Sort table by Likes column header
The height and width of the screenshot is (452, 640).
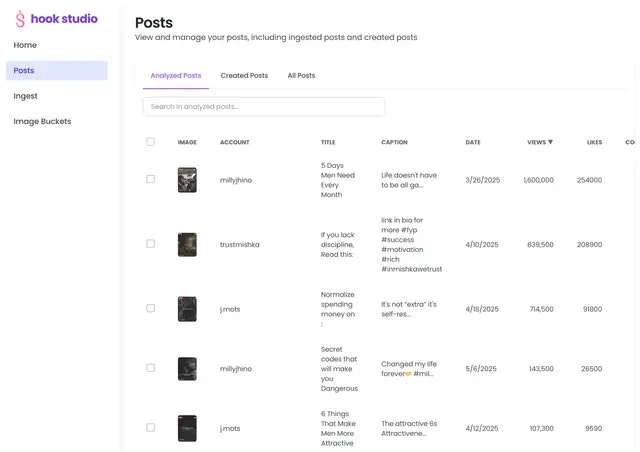(x=594, y=142)
